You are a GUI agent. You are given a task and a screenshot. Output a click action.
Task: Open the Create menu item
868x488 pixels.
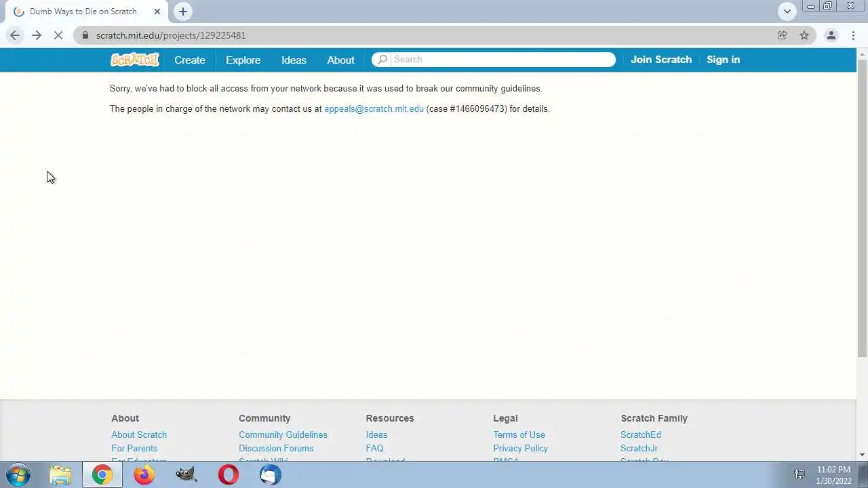coord(190,60)
